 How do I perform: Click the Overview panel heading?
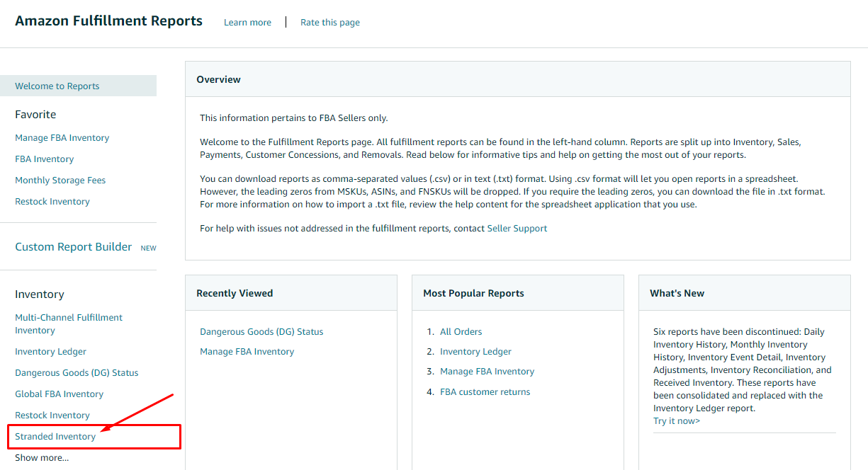coord(219,79)
